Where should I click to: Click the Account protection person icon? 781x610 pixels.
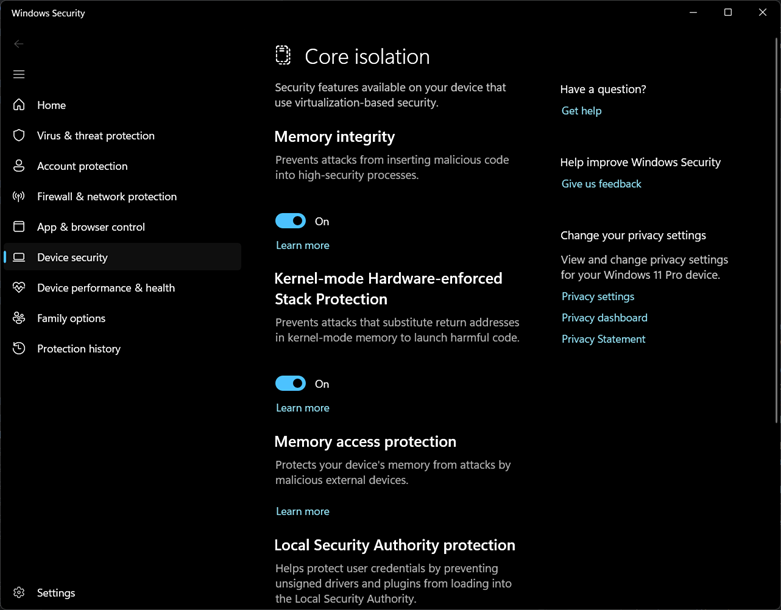click(x=19, y=166)
